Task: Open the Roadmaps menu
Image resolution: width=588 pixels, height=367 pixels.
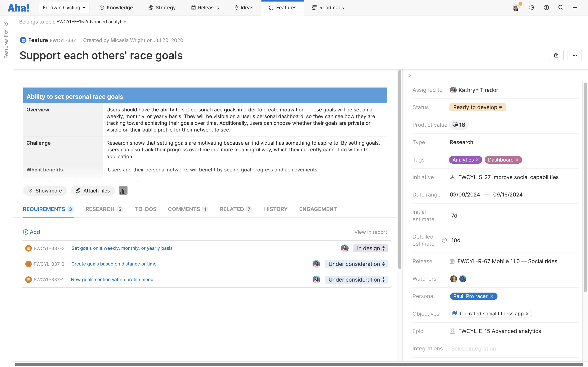Action: pyautogui.click(x=328, y=7)
